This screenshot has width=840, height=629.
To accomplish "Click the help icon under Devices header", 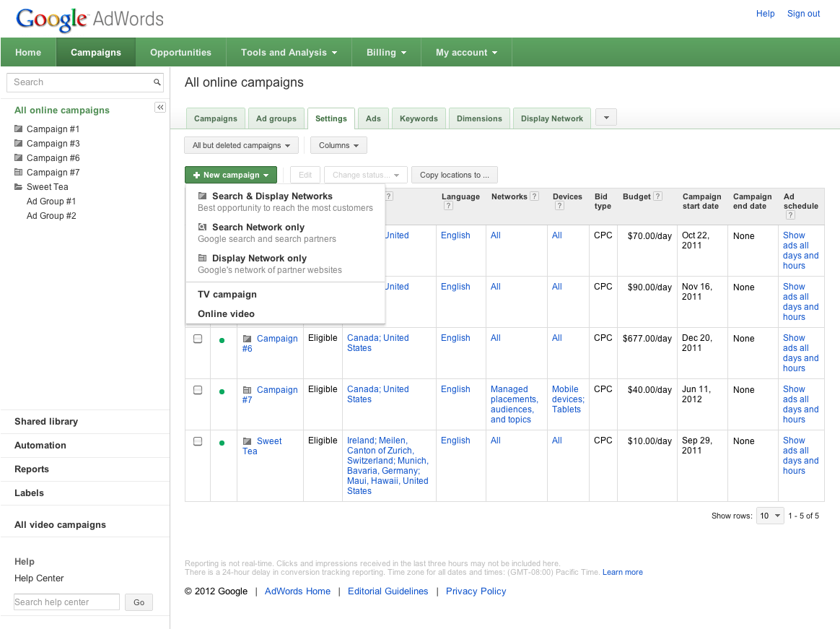I will [x=559, y=205].
